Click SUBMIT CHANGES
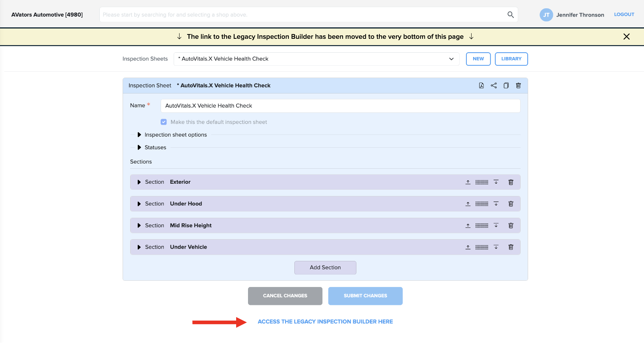 [x=366, y=296]
